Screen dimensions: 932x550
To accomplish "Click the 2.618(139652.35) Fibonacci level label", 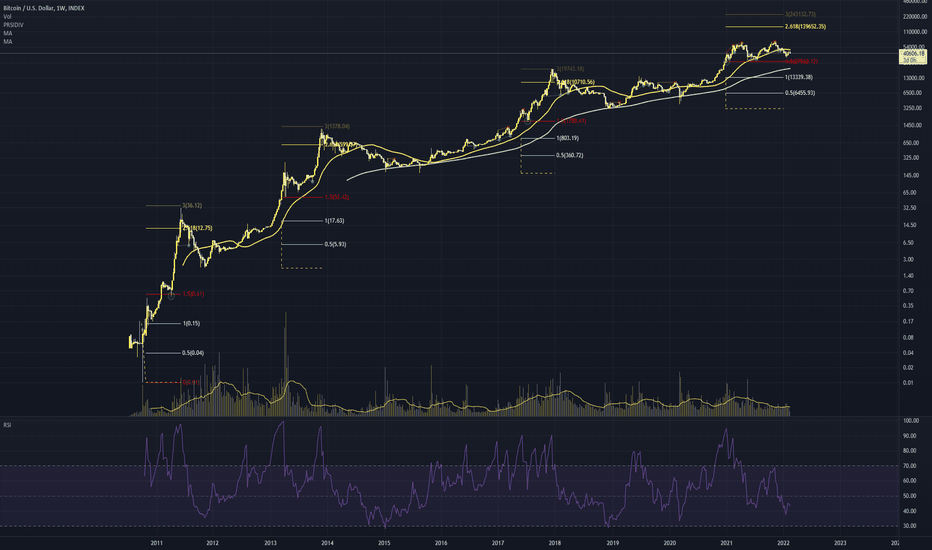I will coord(805,27).
